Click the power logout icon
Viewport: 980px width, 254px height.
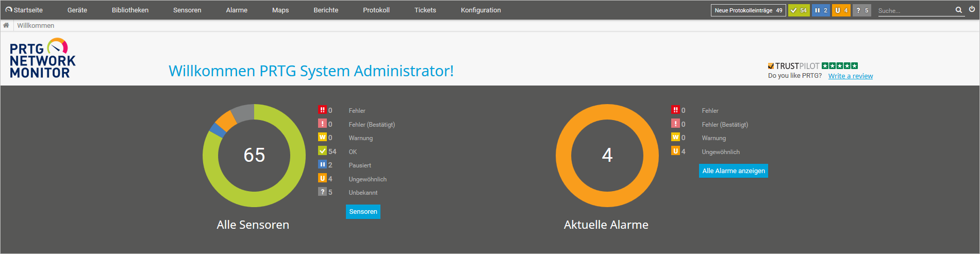[972, 9]
